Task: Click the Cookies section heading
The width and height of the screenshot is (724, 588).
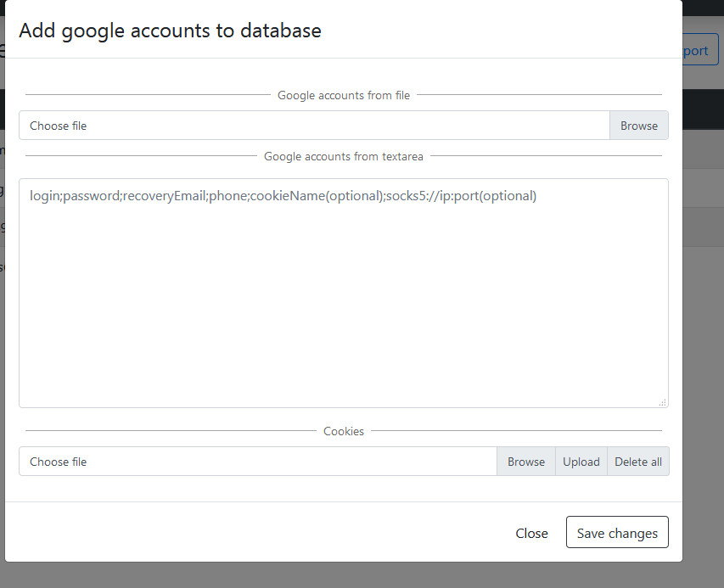Action: click(343, 431)
